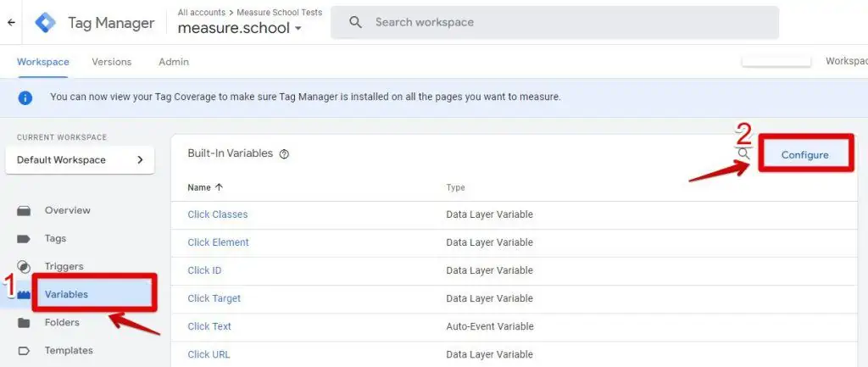Click the Configure button

click(x=805, y=155)
